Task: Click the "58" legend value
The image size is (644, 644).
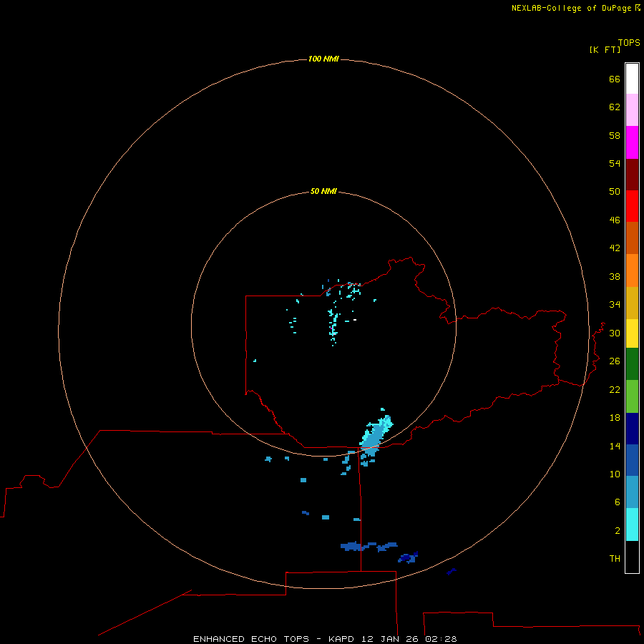Action: (615, 135)
